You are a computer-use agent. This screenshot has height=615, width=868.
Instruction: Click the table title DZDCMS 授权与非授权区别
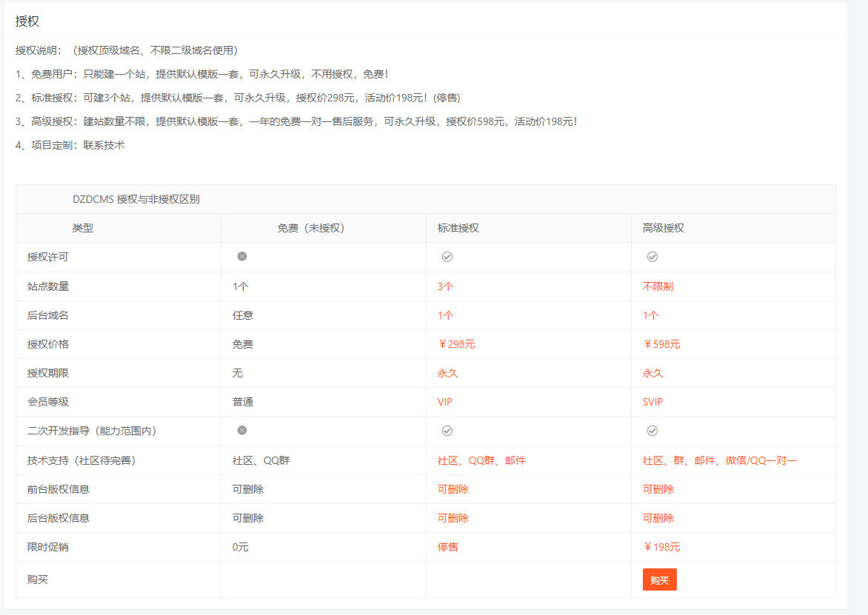click(x=136, y=199)
